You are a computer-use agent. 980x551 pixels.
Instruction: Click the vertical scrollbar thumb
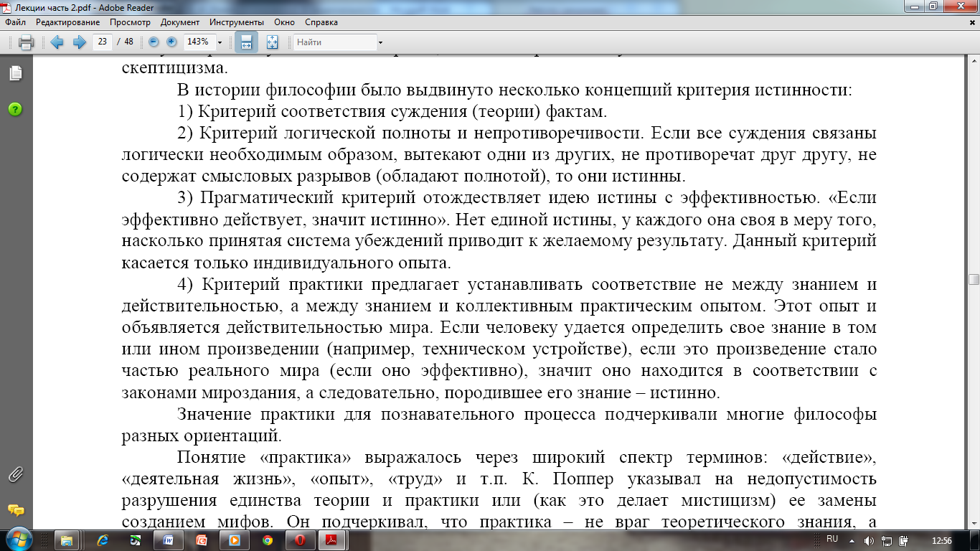(974, 280)
